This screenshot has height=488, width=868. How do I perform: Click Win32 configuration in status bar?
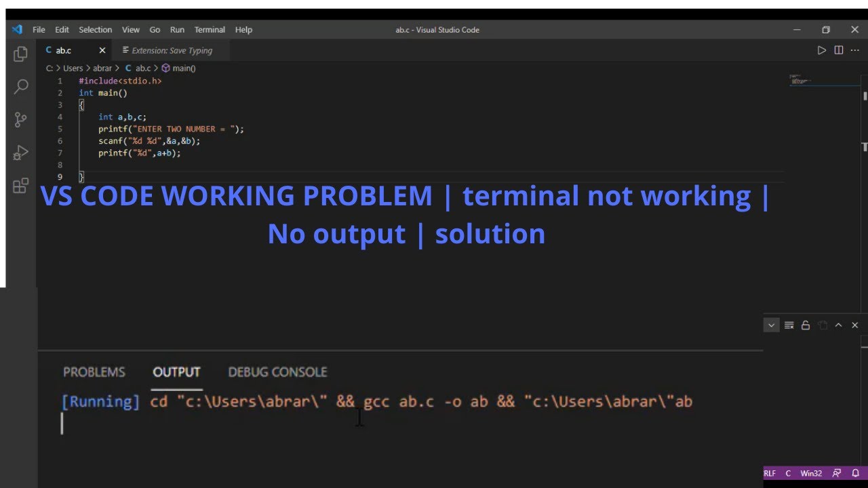811,473
